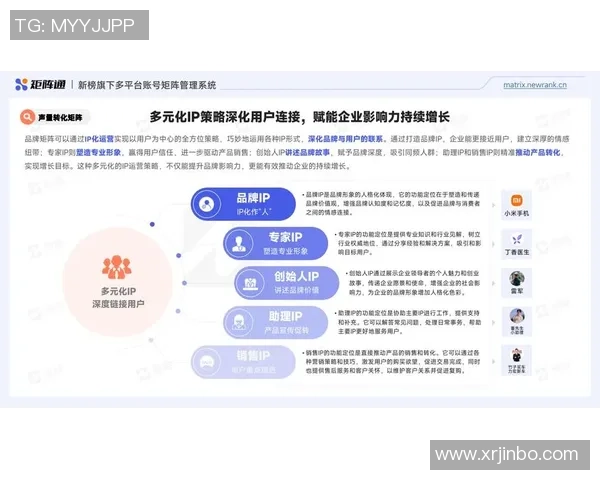Click the 品牌IP person circle icon
This screenshot has height=480, width=600.
coord(207,204)
